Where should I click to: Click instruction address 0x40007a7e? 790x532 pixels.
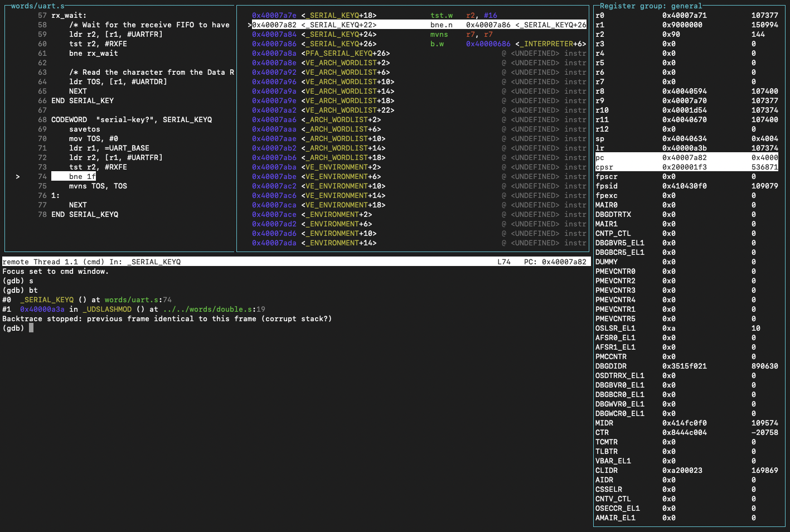pyautogui.click(x=274, y=15)
